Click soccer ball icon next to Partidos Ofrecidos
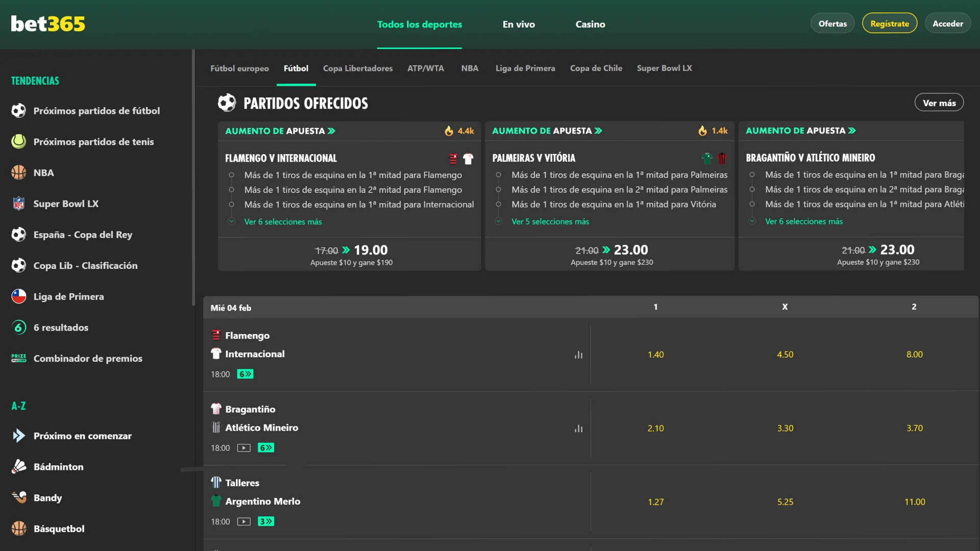 tap(227, 103)
